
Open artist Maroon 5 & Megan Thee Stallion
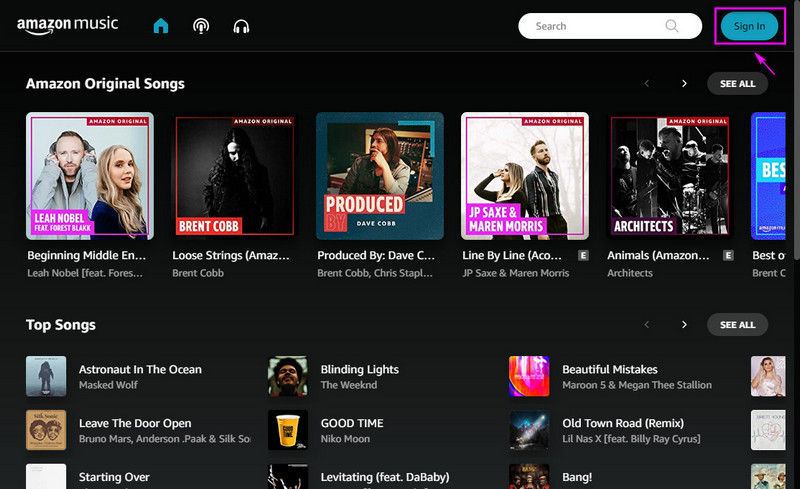click(637, 385)
